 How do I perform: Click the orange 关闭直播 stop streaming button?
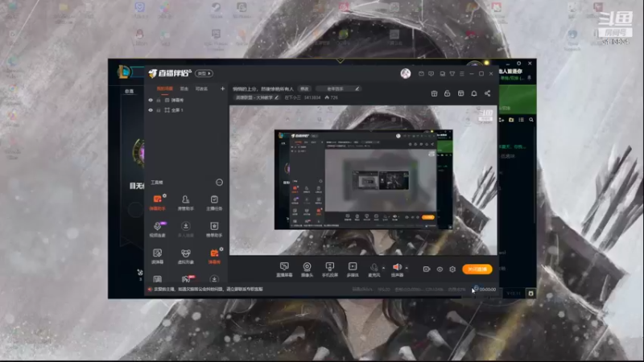[x=477, y=269]
